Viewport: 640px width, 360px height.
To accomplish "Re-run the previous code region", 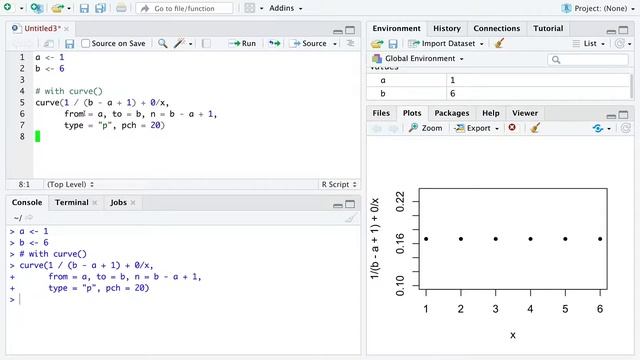I will point(275,43).
